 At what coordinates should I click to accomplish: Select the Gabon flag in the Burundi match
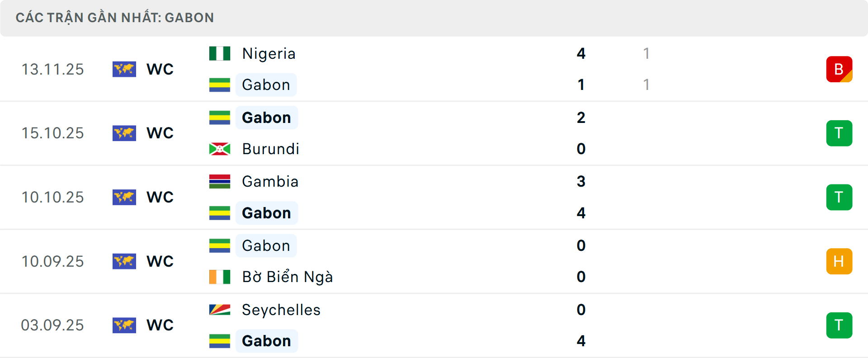pyautogui.click(x=220, y=117)
